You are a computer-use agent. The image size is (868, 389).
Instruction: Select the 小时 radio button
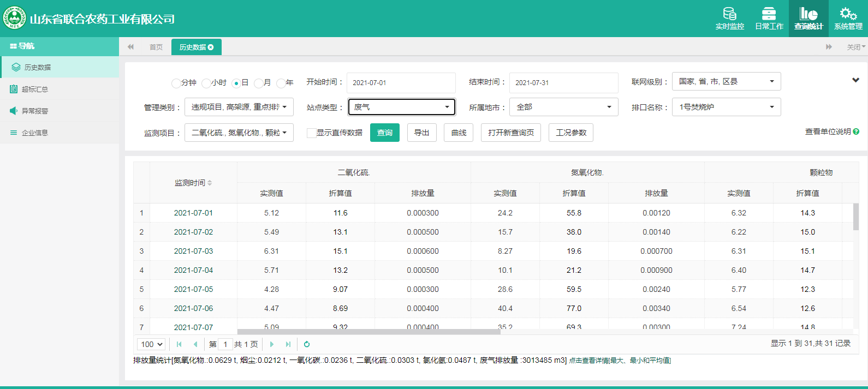(206, 83)
